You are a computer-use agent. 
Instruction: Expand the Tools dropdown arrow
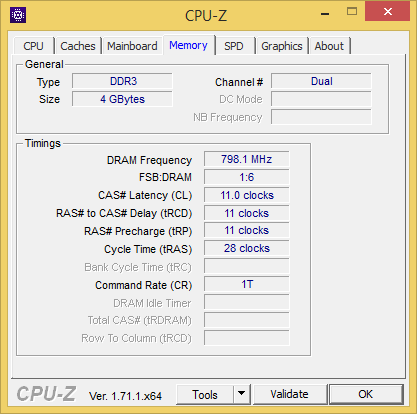click(242, 395)
